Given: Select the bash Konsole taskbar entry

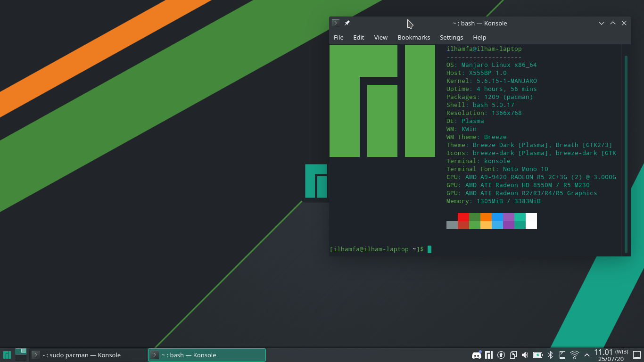Looking at the screenshot, I should (x=207, y=355).
